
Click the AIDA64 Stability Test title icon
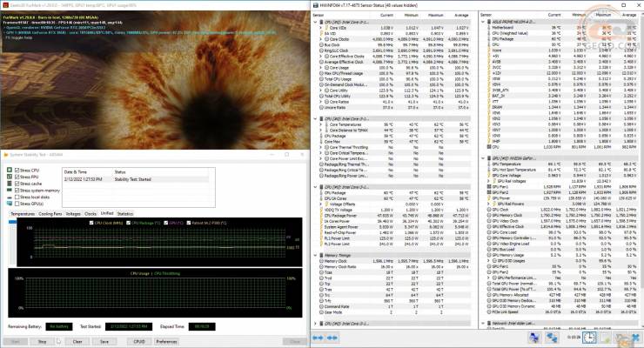click(5, 155)
